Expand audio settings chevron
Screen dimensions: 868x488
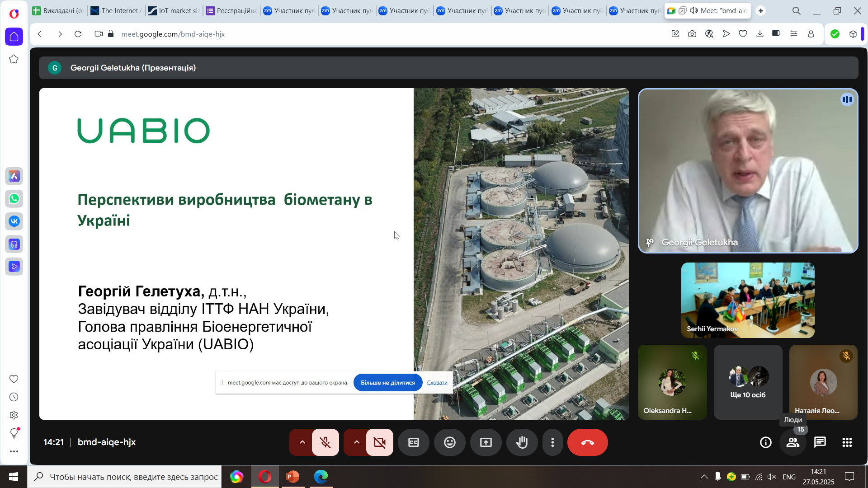[302, 442]
